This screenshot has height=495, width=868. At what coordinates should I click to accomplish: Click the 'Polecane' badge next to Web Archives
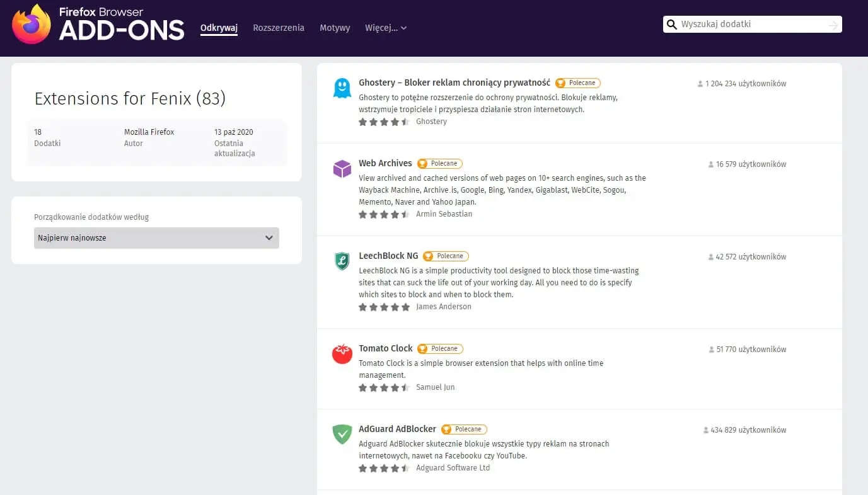[x=440, y=164]
